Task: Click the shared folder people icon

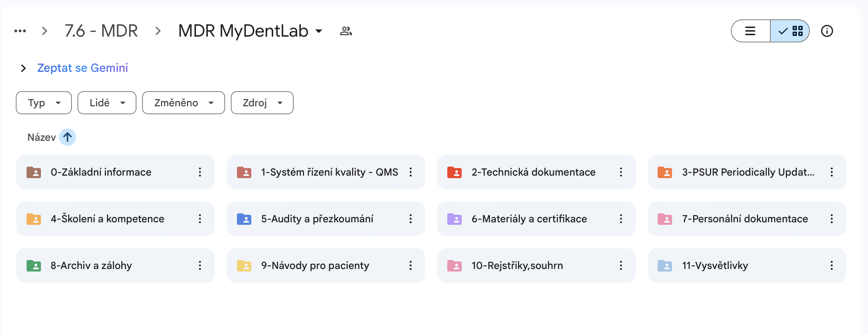Action: 346,31
